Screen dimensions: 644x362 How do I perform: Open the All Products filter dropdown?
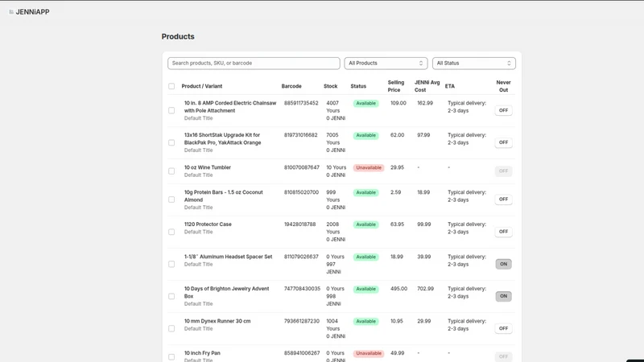pyautogui.click(x=386, y=64)
